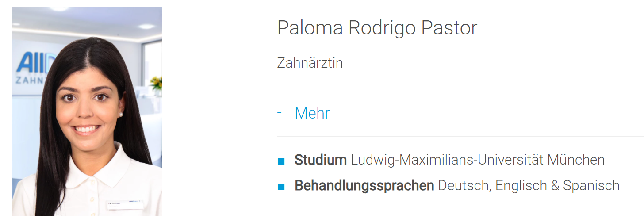Click the horizontal divider line below Mehr
644x222 pixels.
pyautogui.click(x=460, y=136)
